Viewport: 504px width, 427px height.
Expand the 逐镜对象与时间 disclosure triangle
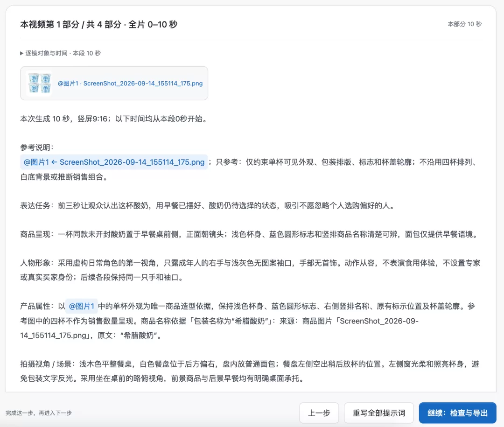[22, 53]
